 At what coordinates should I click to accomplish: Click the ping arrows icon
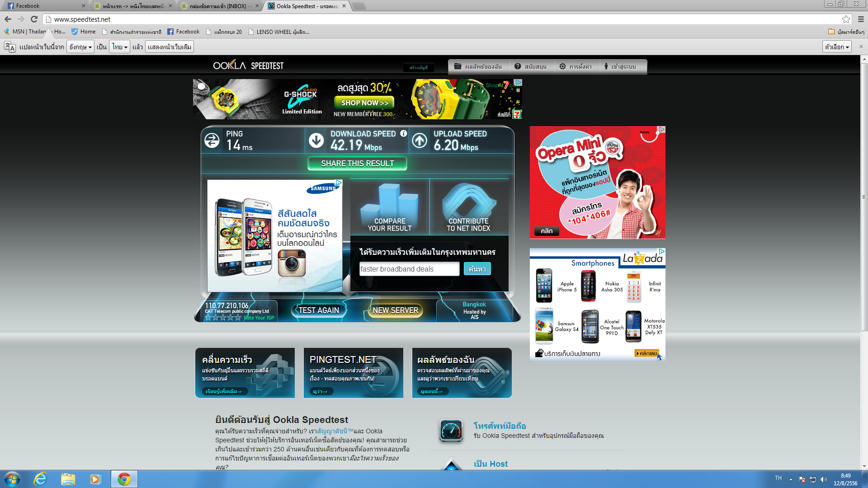pyautogui.click(x=212, y=141)
